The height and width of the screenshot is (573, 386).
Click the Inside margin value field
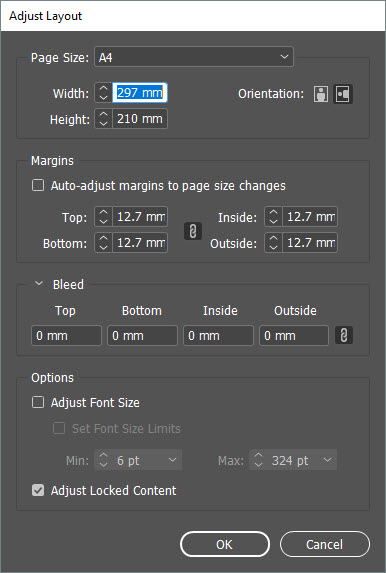click(x=310, y=217)
